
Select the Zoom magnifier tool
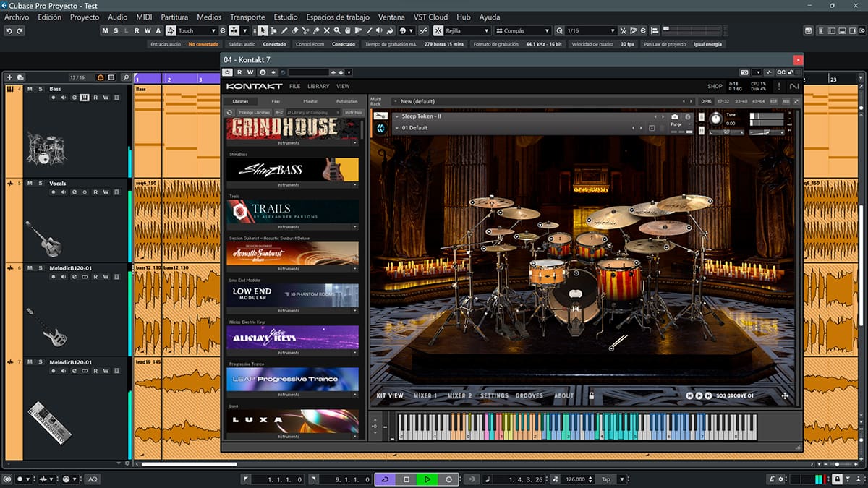pos(337,30)
